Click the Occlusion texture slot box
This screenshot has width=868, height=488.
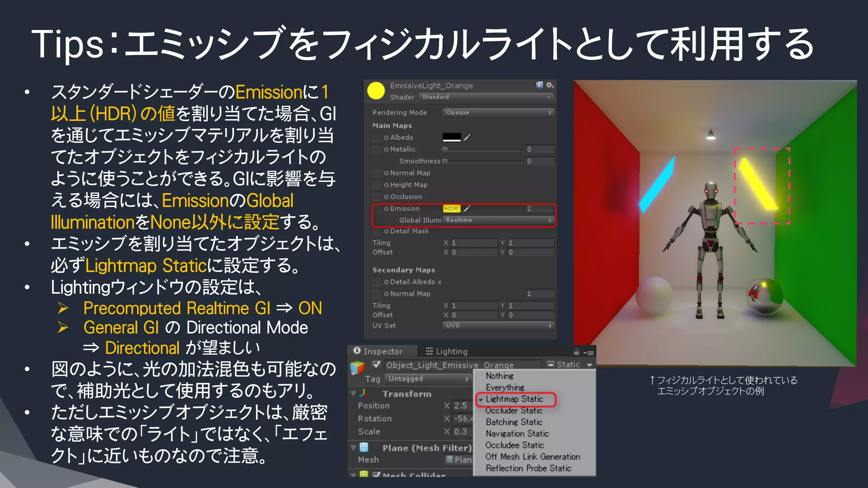(377, 197)
